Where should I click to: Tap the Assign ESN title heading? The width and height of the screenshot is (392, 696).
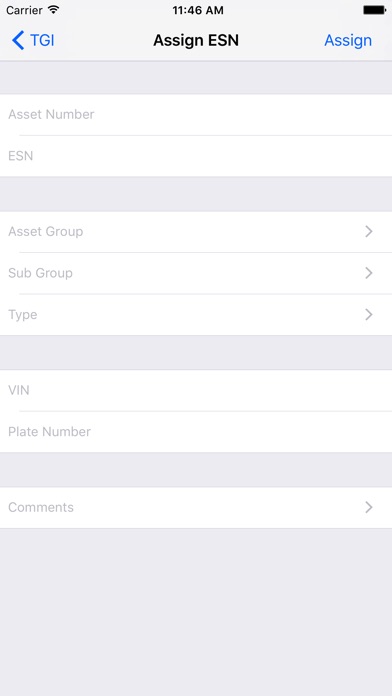(x=196, y=40)
